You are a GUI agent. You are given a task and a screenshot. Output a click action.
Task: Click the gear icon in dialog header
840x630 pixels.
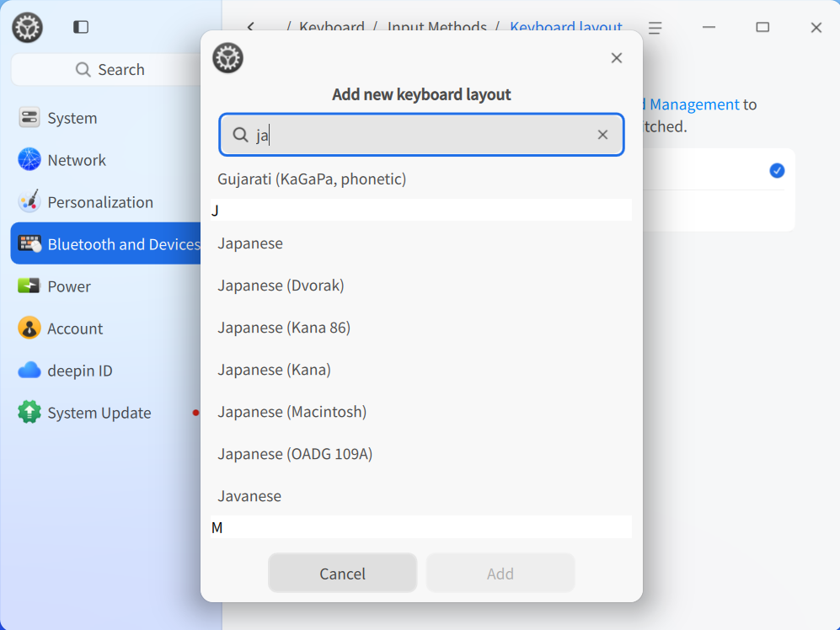227,58
